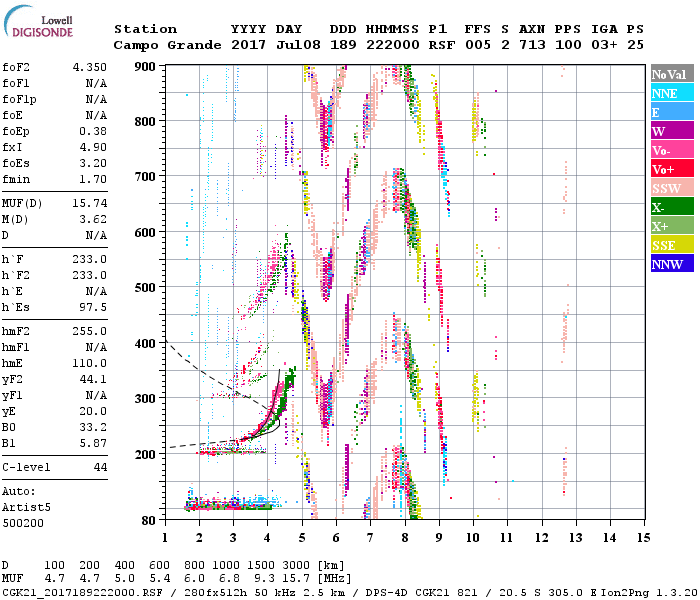Select the Vo+ red legend swatch

coord(668,169)
